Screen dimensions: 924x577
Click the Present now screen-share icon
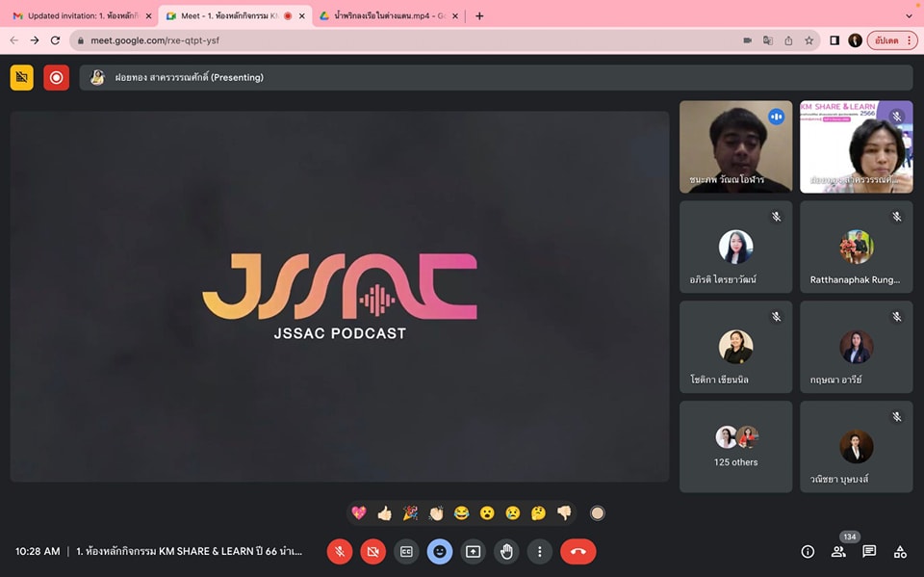coord(473,551)
